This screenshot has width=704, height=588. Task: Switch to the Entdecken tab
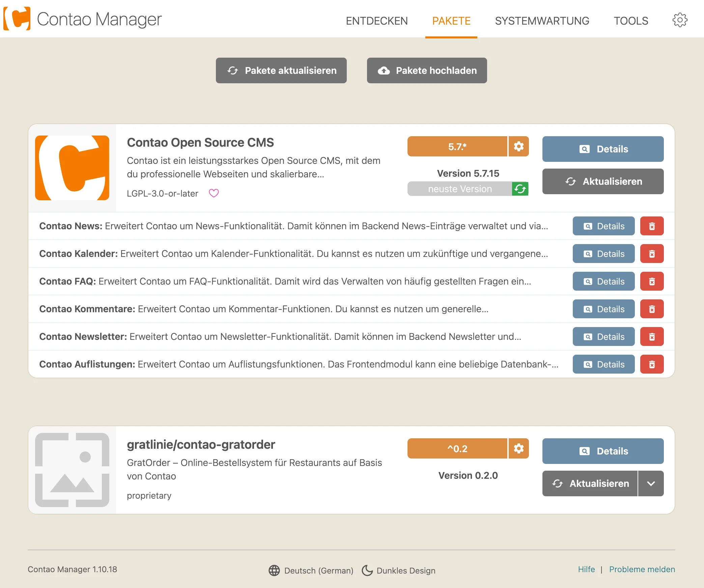[x=377, y=21]
